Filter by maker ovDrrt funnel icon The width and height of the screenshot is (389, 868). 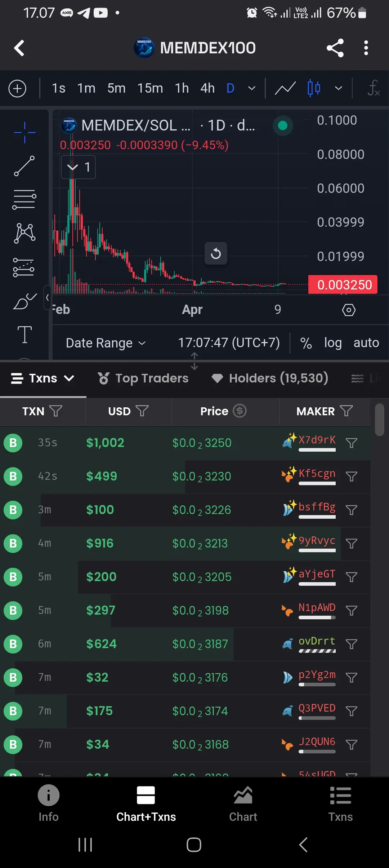(x=351, y=644)
